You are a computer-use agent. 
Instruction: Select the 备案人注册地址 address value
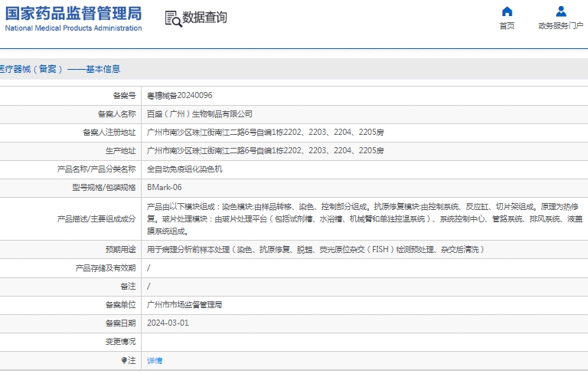tap(266, 132)
